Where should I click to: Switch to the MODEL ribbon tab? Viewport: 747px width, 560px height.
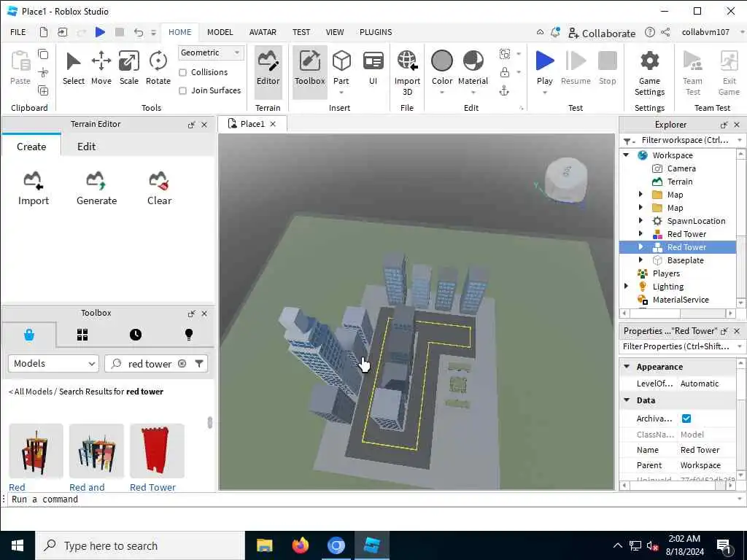(220, 32)
